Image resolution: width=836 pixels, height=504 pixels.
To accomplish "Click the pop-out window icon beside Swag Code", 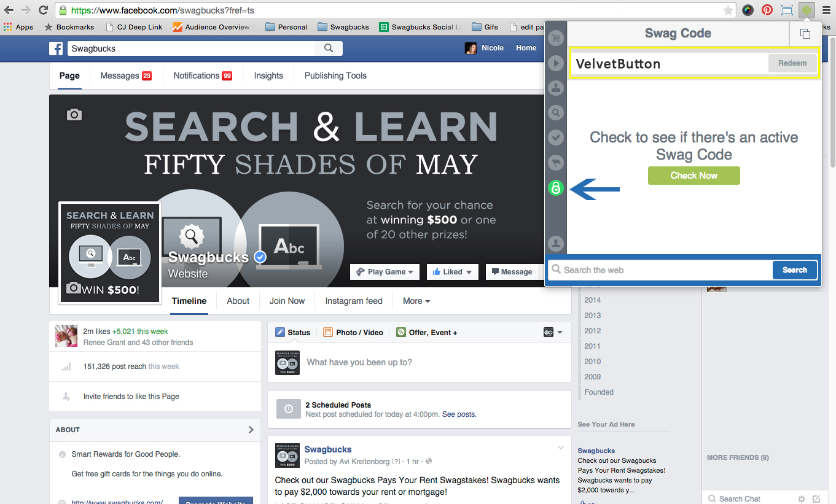I will [805, 34].
